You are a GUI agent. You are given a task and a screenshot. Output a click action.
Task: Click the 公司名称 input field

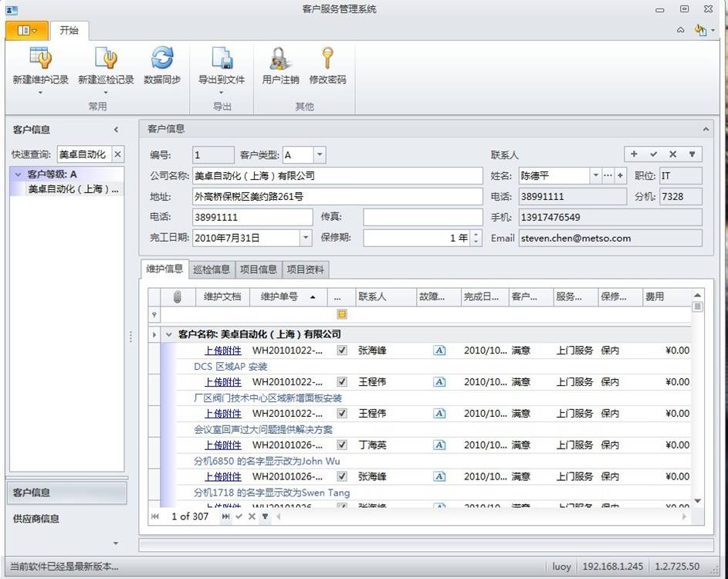pos(337,176)
